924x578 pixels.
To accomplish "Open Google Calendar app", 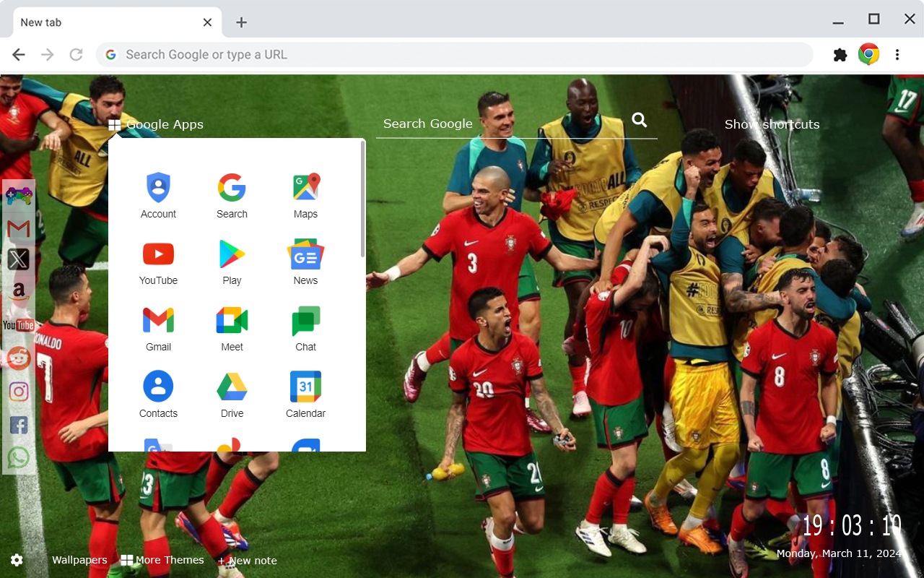I will click(x=305, y=395).
